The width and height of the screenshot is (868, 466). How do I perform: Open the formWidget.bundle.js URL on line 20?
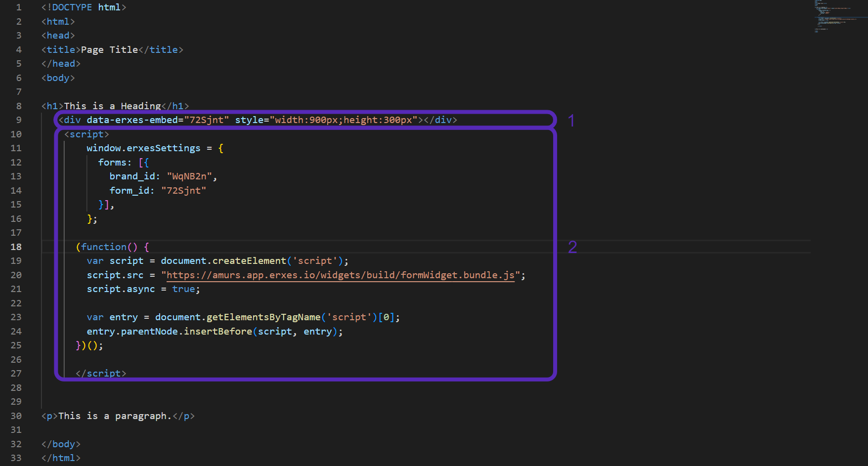pos(341,275)
